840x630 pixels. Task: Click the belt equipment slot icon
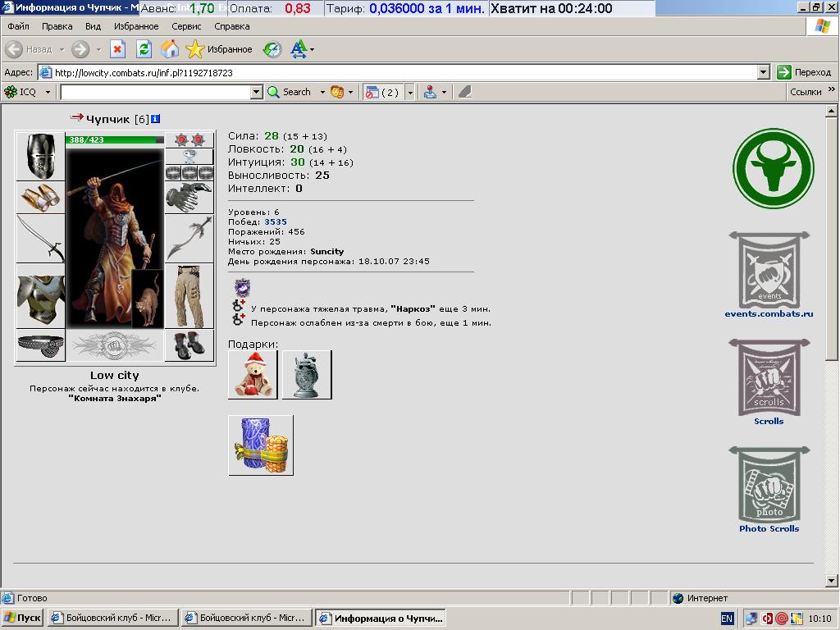41,345
